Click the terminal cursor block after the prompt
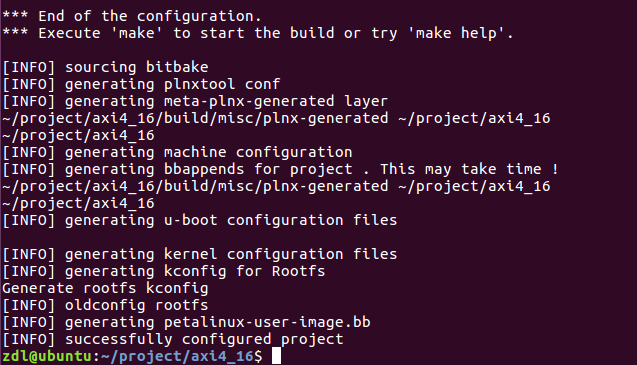The width and height of the screenshot is (637, 365). click(x=276, y=356)
